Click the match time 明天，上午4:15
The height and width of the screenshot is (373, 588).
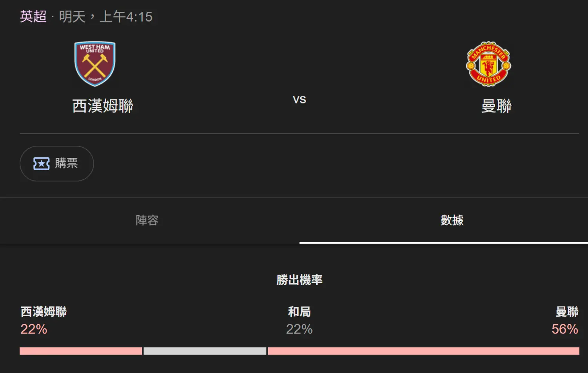(106, 16)
